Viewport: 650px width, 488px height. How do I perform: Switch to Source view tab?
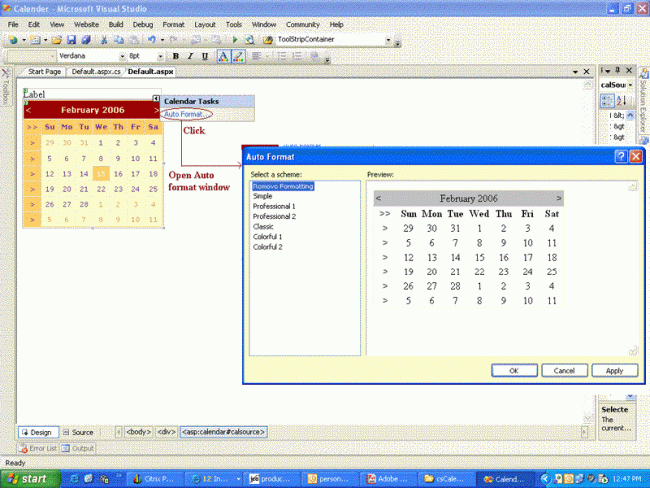tap(78, 432)
